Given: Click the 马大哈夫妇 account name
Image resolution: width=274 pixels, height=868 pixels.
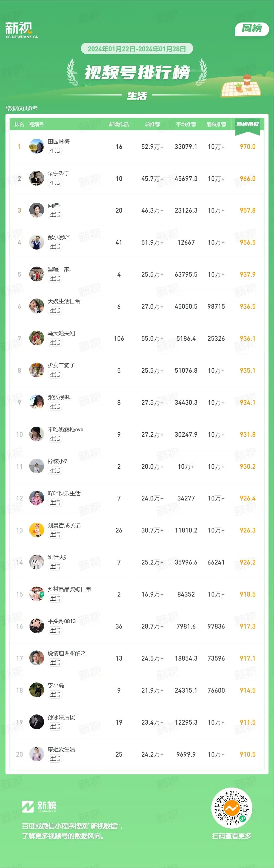Looking at the screenshot, I should point(61,333).
